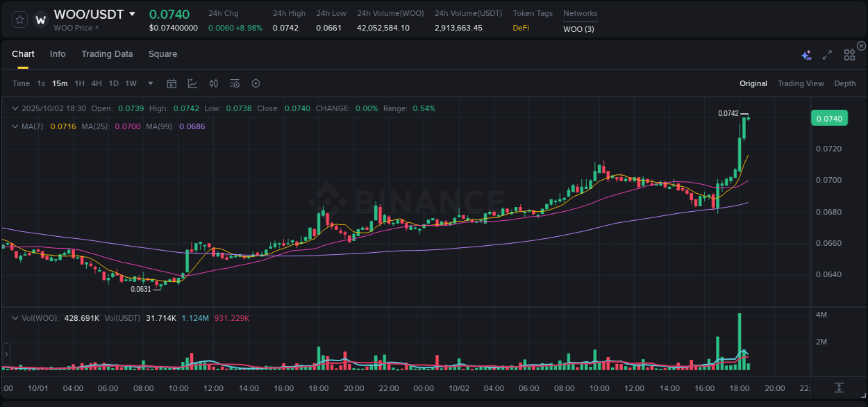This screenshot has width=868, height=407.
Task: Open the widgets grid icon
Action: click(849, 54)
